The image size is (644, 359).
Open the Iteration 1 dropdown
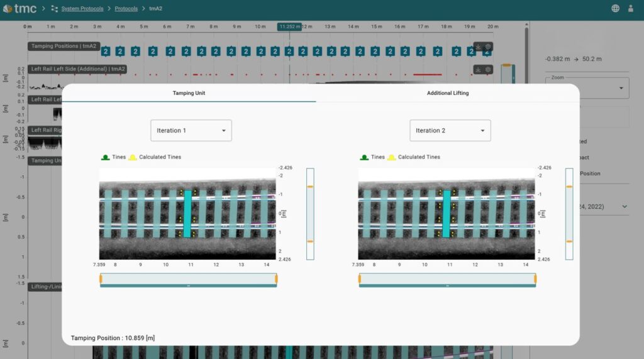pyautogui.click(x=191, y=131)
